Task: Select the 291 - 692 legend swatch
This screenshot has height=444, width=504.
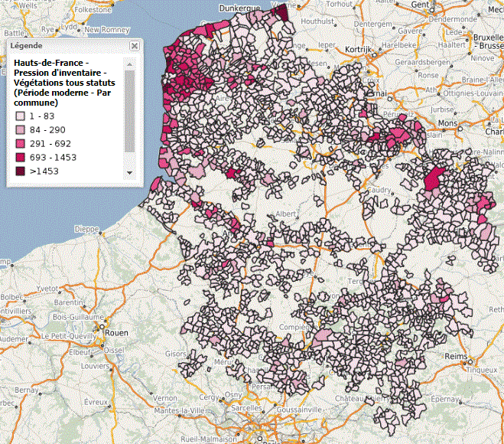Action: 20,143
